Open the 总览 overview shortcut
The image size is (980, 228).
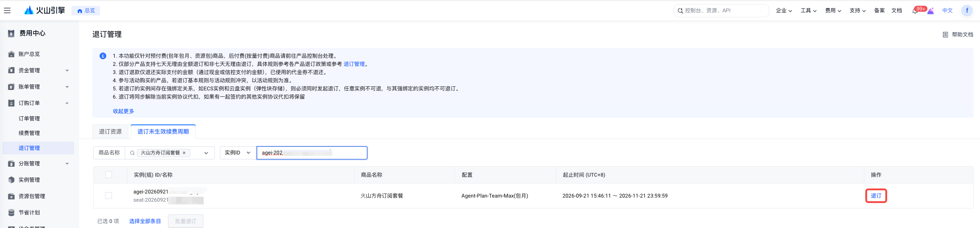click(86, 10)
